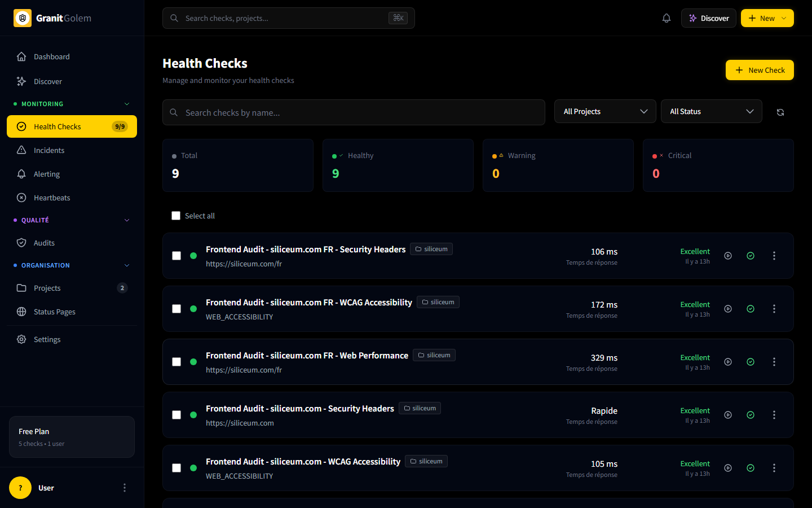Open more options for siliceum.com Security Headers row
812x508 pixels.
click(774, 415)
